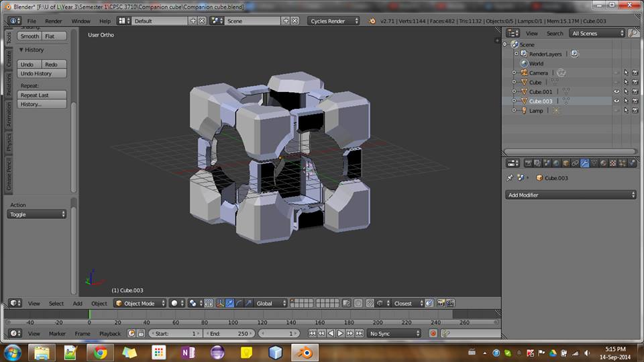Open the Modifiers wrench tab icon
This screenshot has height=362, width=644.
point(584,163)
